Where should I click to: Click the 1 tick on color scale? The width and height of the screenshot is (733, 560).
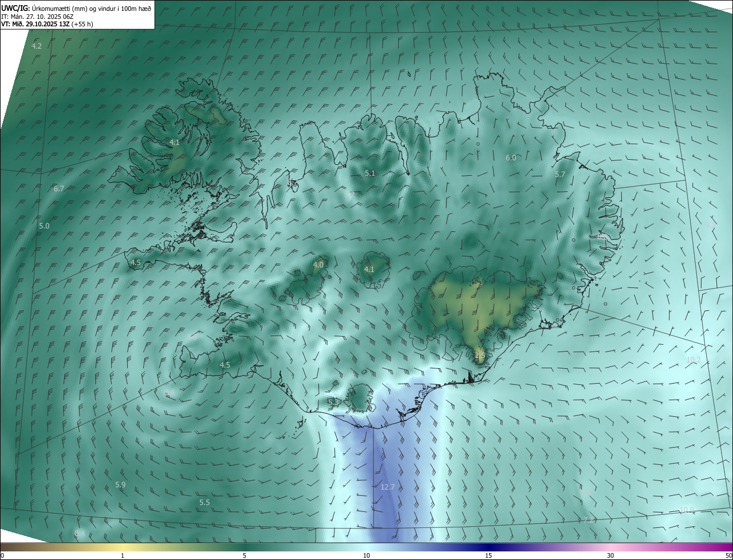123,555
